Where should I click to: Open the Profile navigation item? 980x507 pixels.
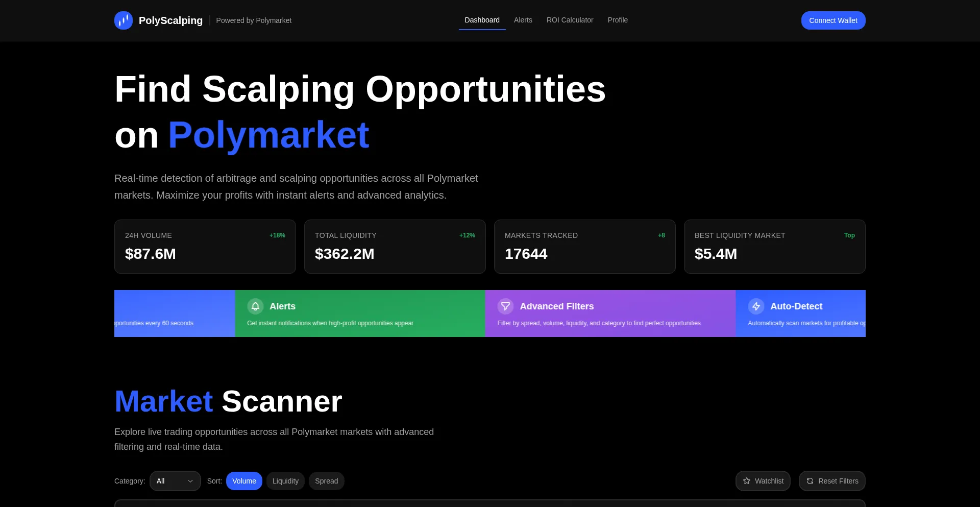[x=618, y=20]
